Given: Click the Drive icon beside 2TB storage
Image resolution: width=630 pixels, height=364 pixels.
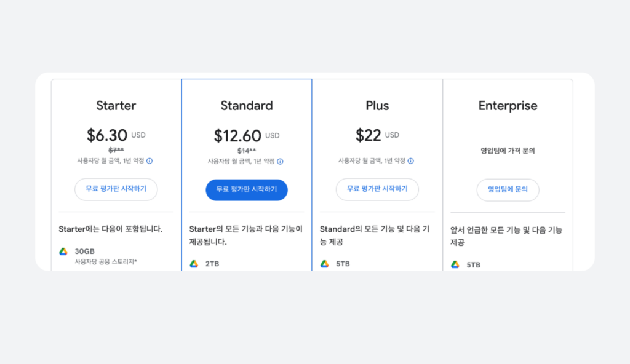Looking at the screenshot, I should coord(194,264).
